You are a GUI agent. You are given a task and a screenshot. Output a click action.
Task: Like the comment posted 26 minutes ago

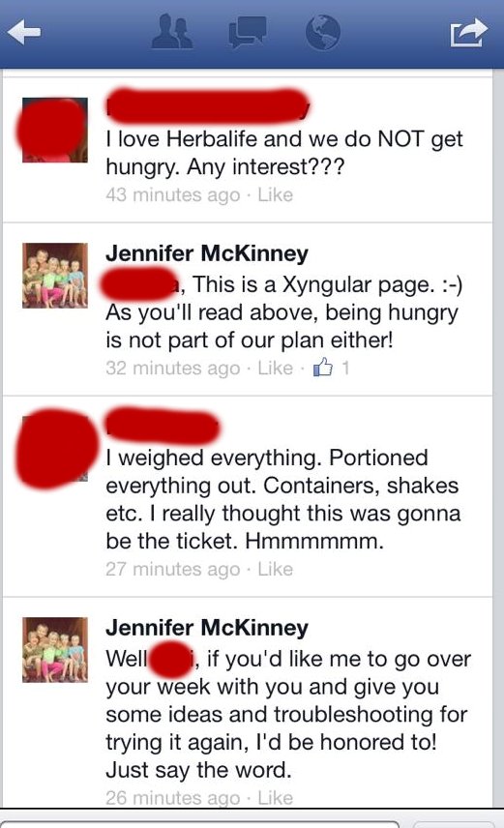276,797
